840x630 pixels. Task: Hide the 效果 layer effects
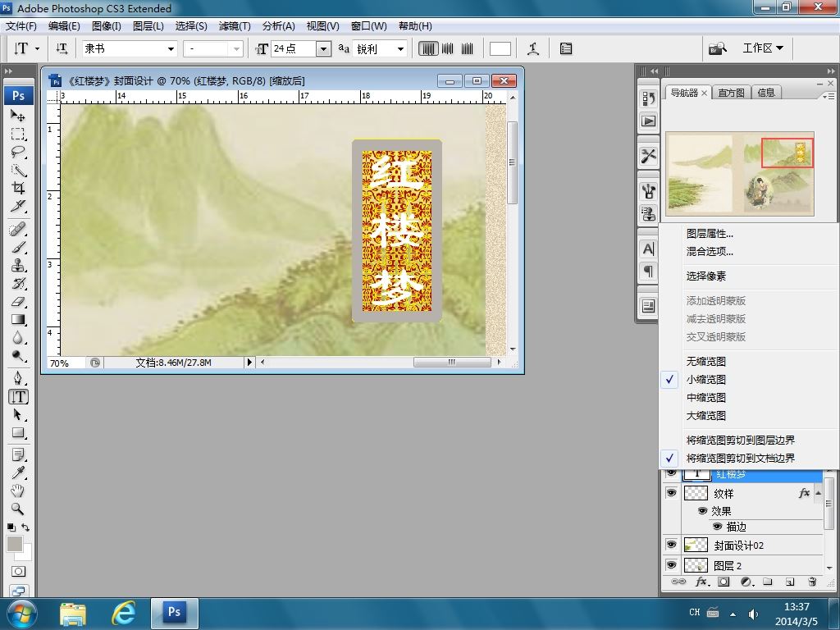tap(702, 510)
